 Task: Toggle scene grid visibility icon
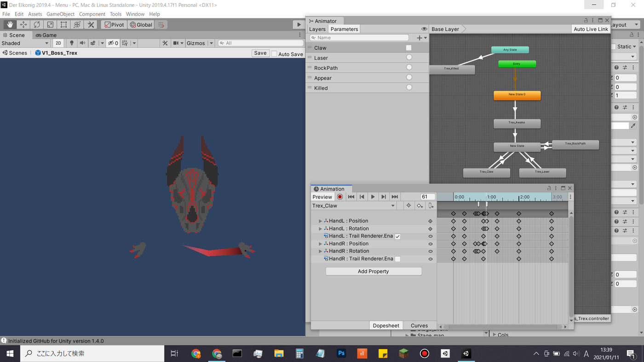(125, 43)
